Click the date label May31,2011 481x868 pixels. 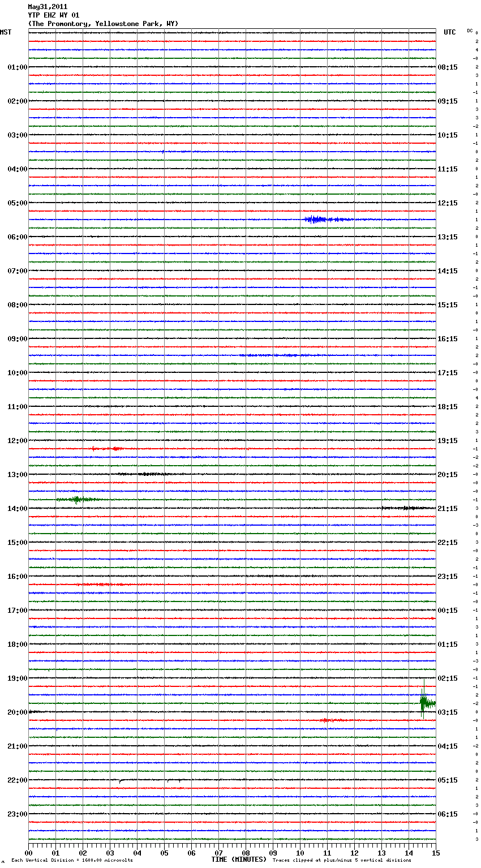click(x=48, y=7)
